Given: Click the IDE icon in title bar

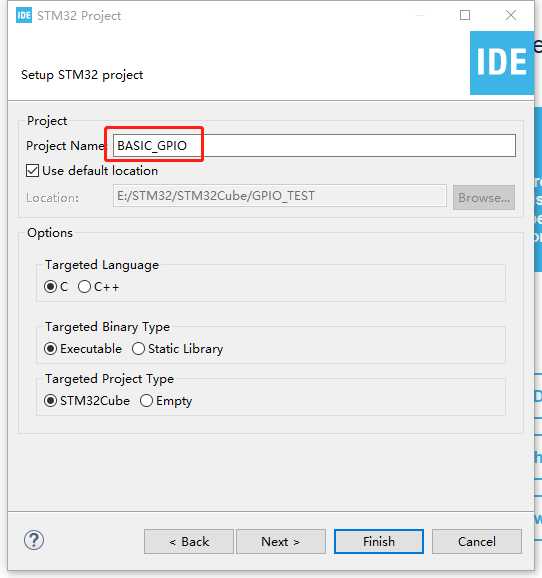Looking at the screenshot, I should 24,15.
